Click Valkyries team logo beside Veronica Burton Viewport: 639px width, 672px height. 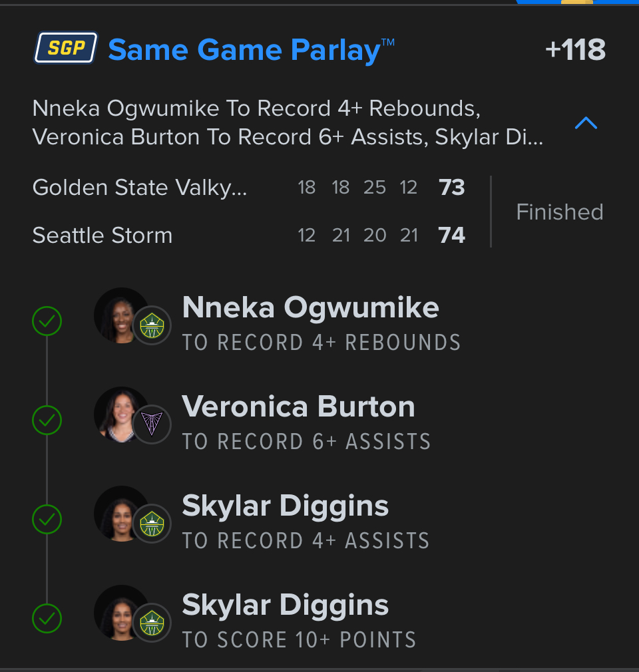click(x=152, y=424)
